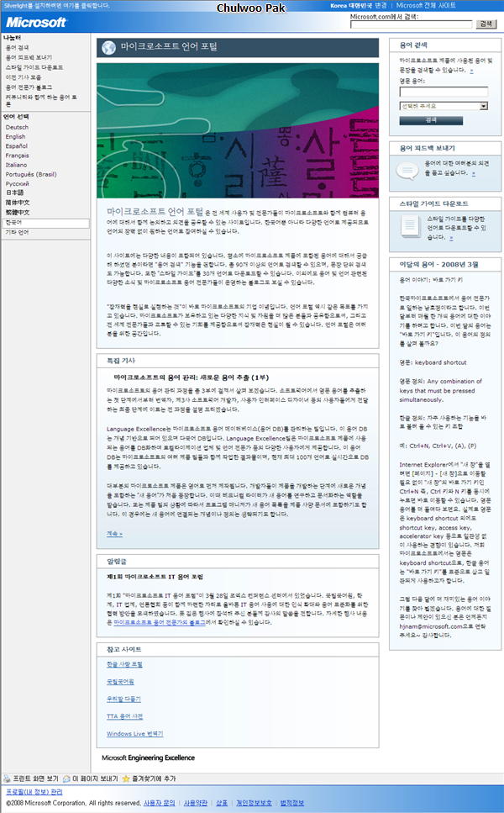
Task: Click the colorful Korean calligraphy banner image
Action: (x=237, y=130)
